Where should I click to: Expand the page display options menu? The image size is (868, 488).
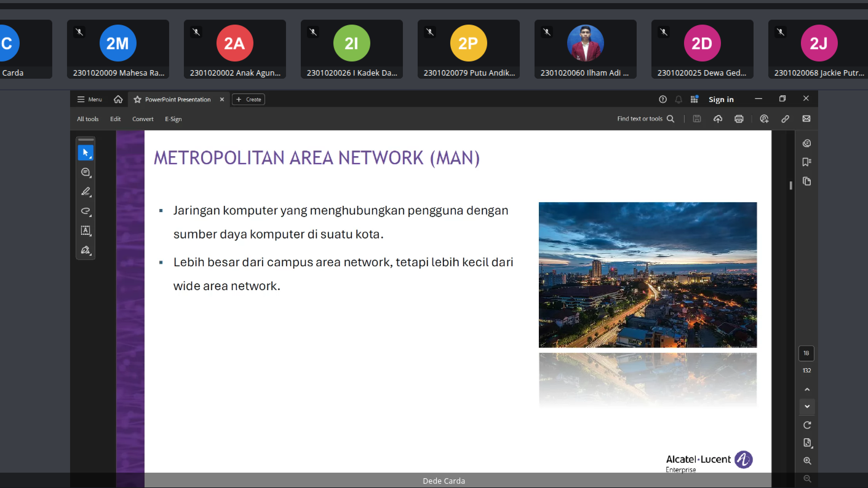807,443
